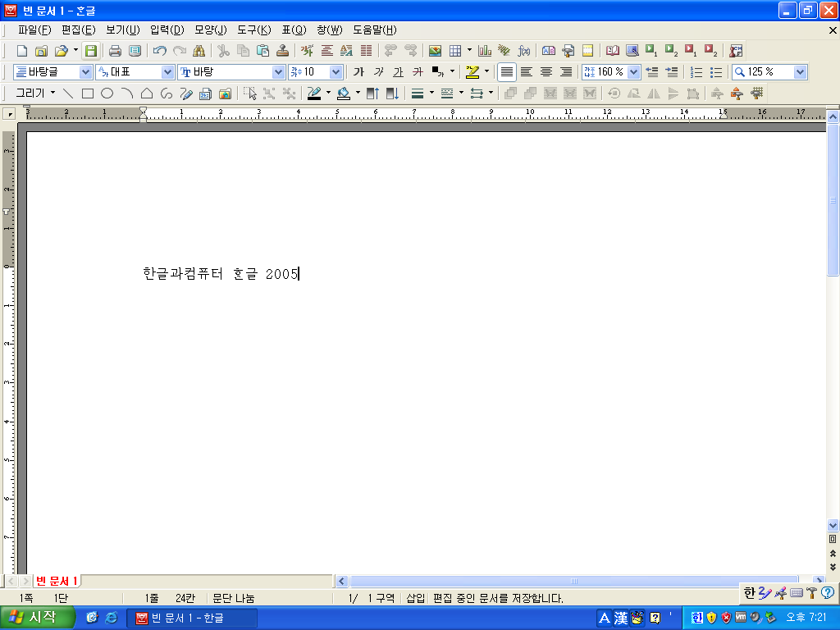Screen dimensions: 840x630
Task: Expand the 바탕글 style dropdown
Action: point(85,72)
